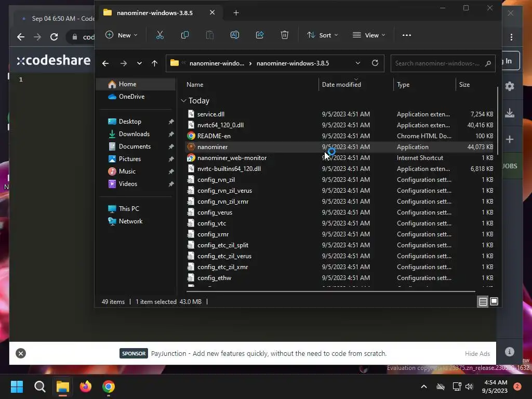This screenshot has width=532, height=399.
Task: Sort by Type column header
Action: coord(403,85)
